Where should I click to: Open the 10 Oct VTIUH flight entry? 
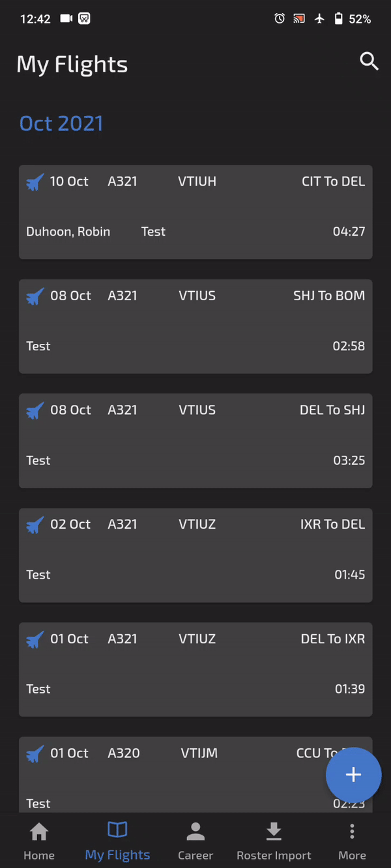195,212
